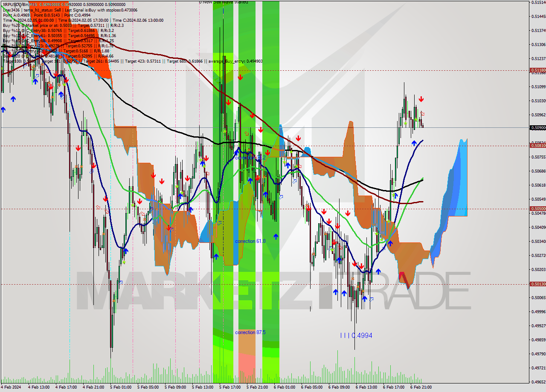The image size is (546, 392).
Task: Click the red 0.50130 price level tag
Action: (537, 284)
